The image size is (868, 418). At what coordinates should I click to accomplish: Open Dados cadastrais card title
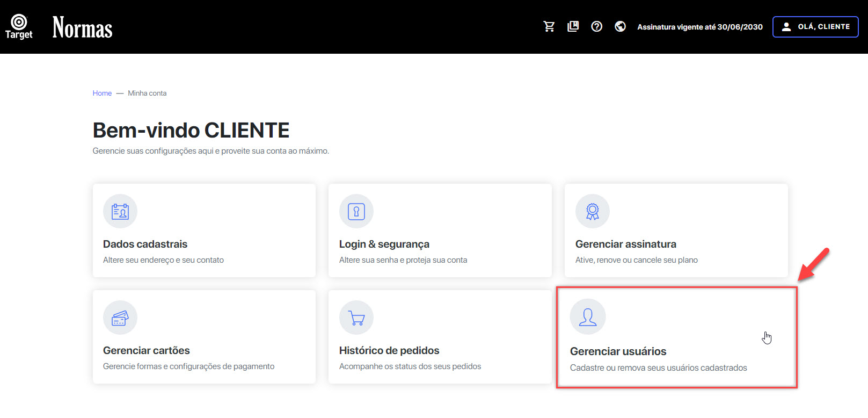pyautogui.click(x=145, y=244)
